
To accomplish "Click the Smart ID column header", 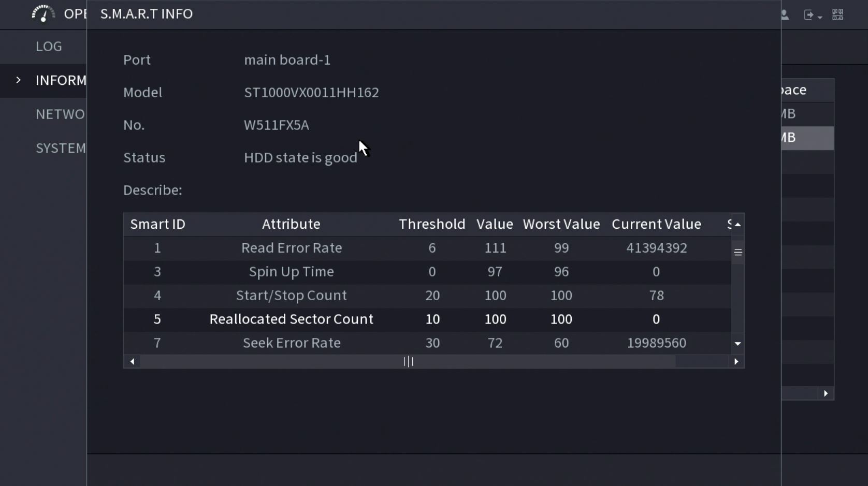I will coord(157,225).
